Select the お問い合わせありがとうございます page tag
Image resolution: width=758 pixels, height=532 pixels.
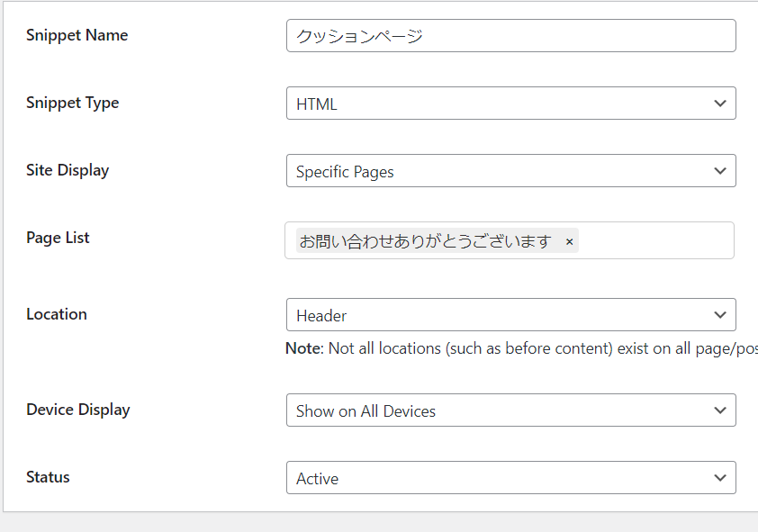(425, 241)
